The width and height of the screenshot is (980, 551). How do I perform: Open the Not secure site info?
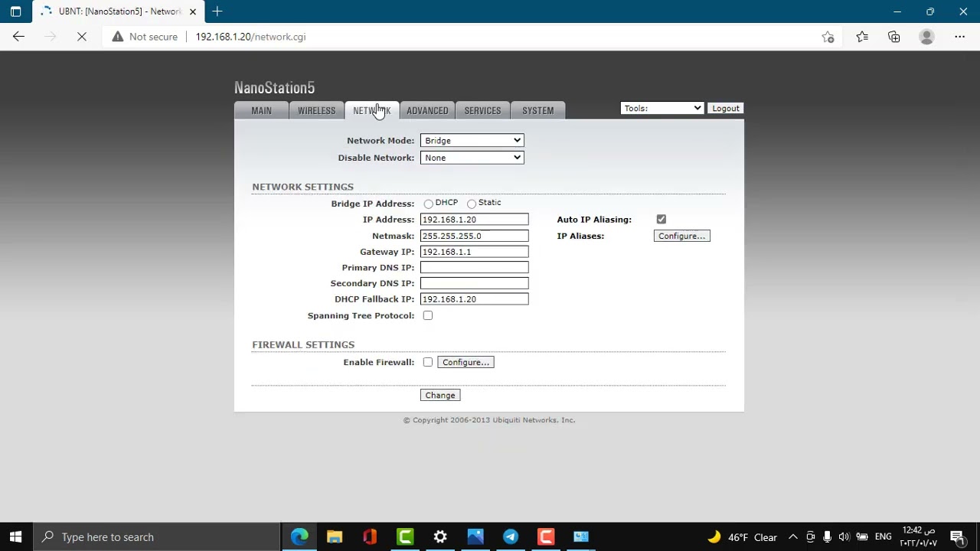click(x=145, y=37)
